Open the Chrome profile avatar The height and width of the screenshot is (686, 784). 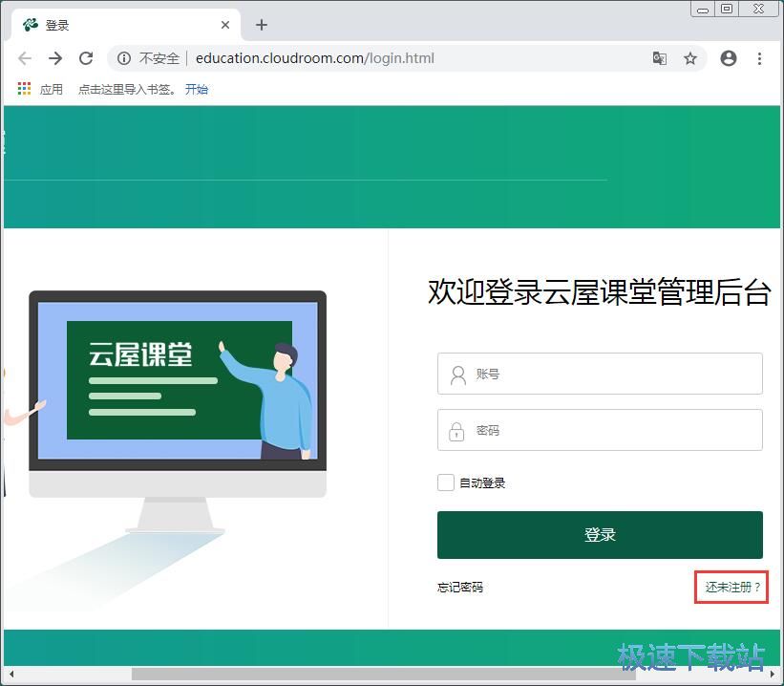pos(729,58)
